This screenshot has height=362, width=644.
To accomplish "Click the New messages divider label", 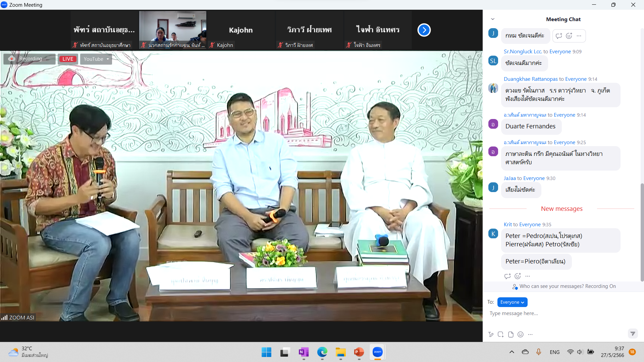I will (x=562, y=209).
